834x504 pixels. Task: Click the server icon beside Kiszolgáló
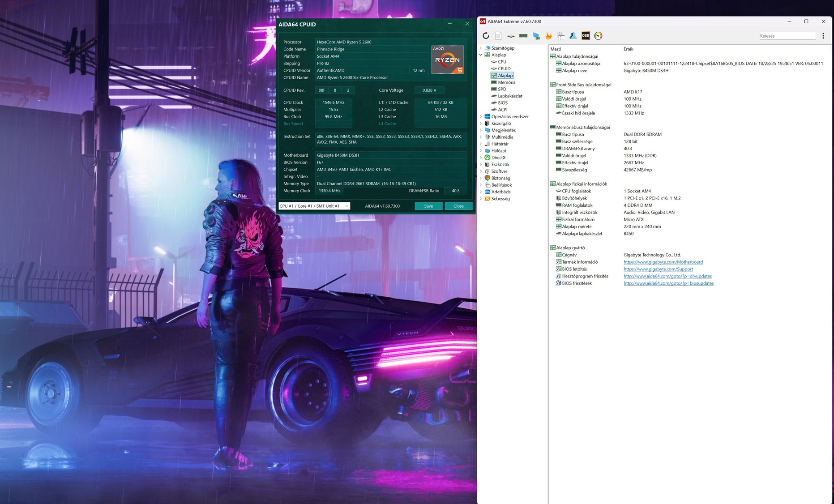coord(488,124)
